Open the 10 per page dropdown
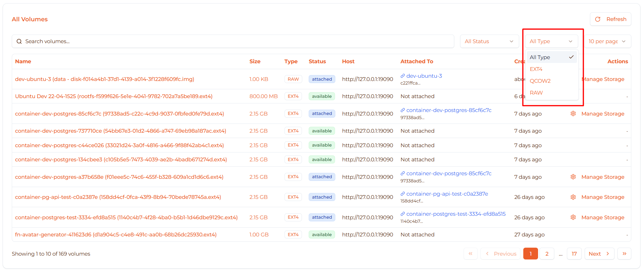 (607, 41)
